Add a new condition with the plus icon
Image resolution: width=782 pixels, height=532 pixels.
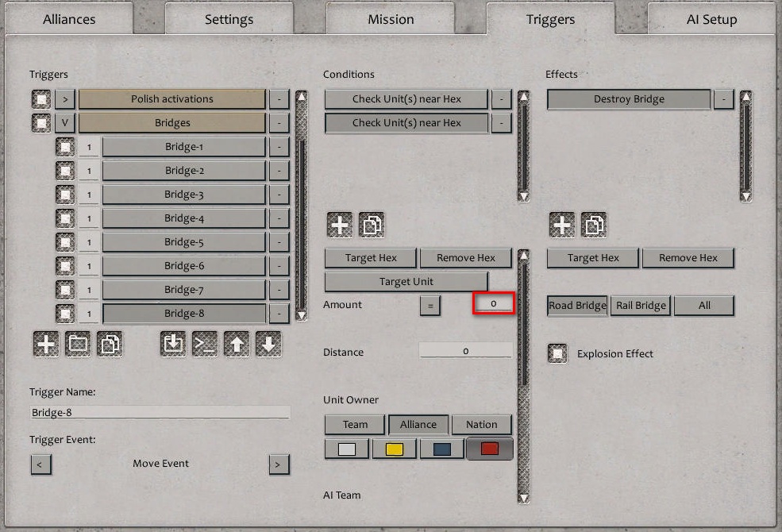point(340,225)
